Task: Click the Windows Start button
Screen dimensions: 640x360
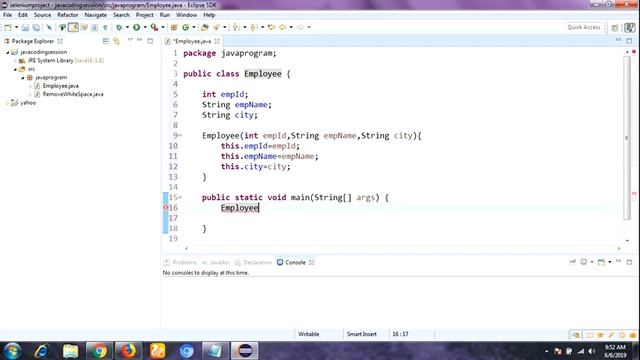Action: [x=12, y=351]
